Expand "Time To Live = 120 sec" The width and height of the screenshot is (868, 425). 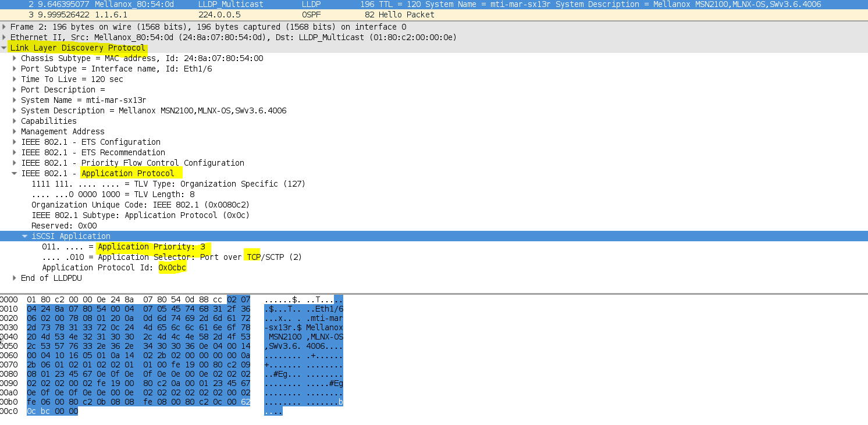pyautogui.click(x=14, y=79)
